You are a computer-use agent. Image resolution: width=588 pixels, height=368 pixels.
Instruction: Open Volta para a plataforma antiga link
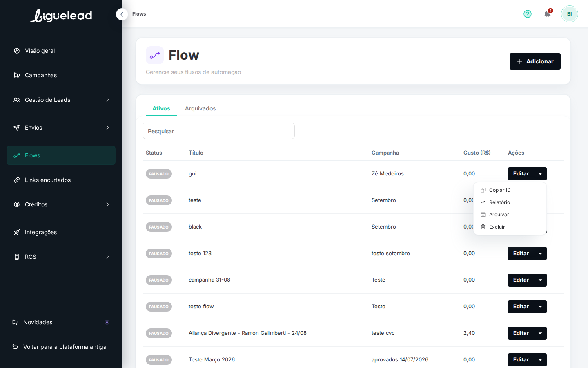coord(65,347)
